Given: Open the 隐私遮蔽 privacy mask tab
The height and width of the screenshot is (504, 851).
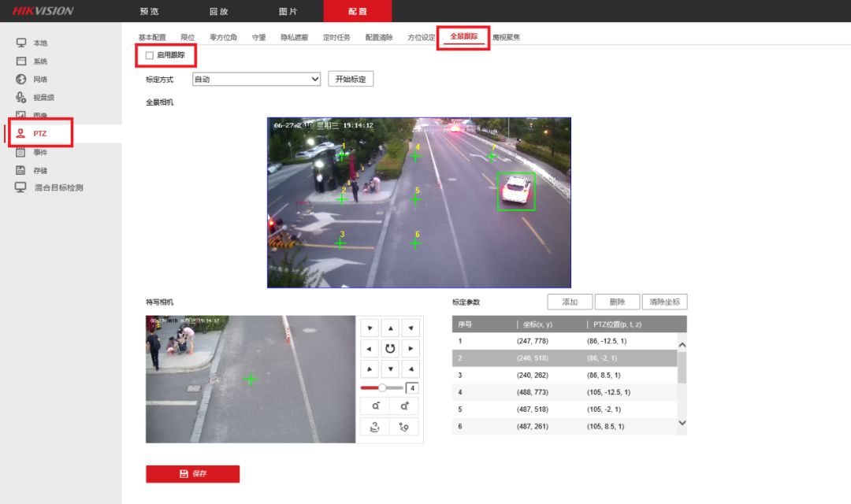Looking at the screenshot, I should tap(294, 37).
